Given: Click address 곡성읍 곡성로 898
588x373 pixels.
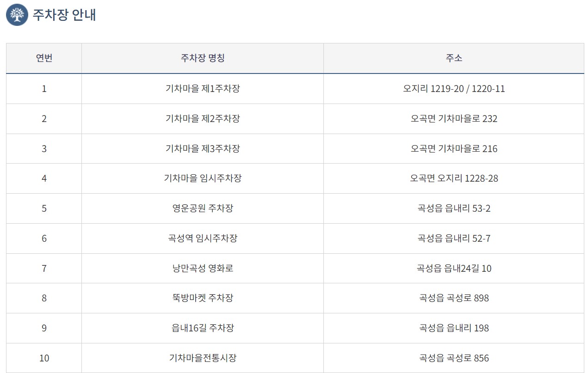Looking at the screenshot, I should (454, 298).
